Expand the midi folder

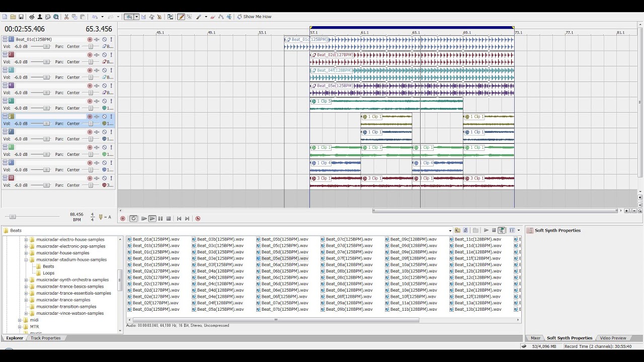click(x=20, y=320)
